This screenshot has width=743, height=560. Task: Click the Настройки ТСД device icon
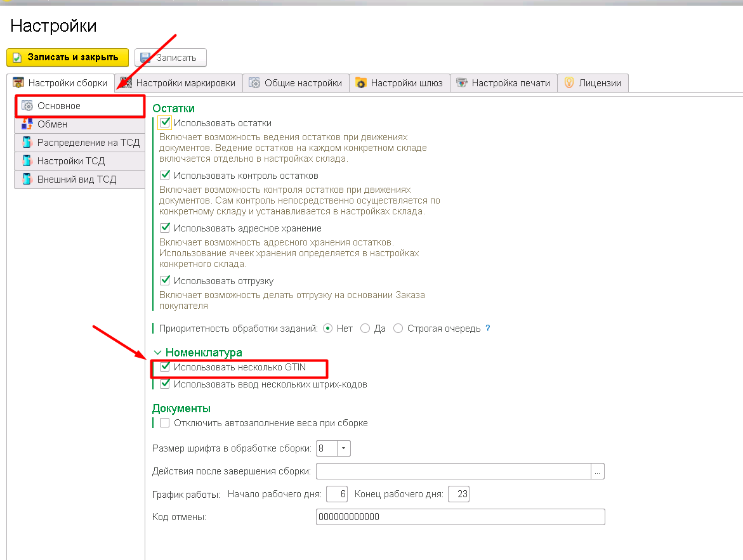27,161
